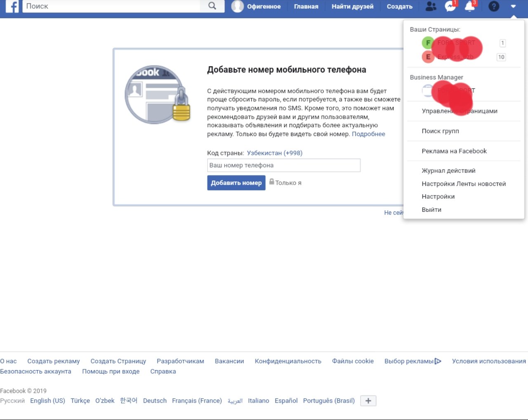The height and width of the screenshot is (420, 528).
Task: Switch language to Italiano
Action: tap(258, 401)
